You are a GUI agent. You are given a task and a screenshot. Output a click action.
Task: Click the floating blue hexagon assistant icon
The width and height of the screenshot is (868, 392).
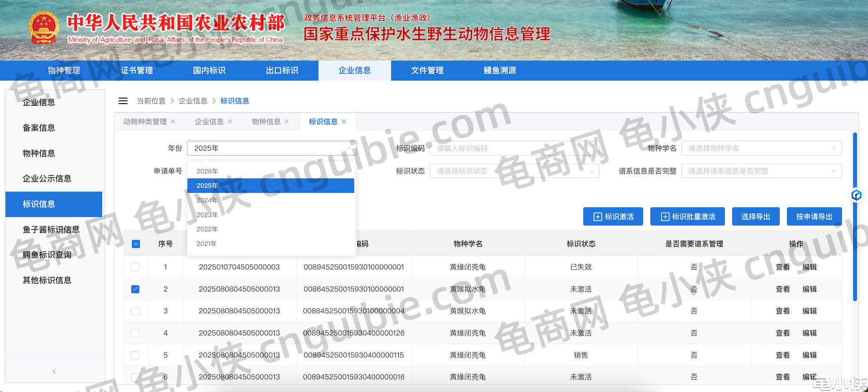856,195
